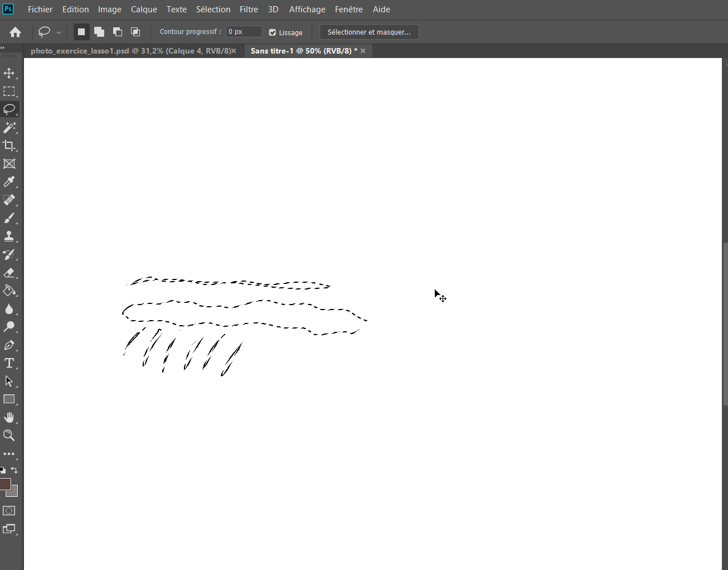728x570 pixels.
Task: Return to the Photoshop home screen
Action: point(14,32)
